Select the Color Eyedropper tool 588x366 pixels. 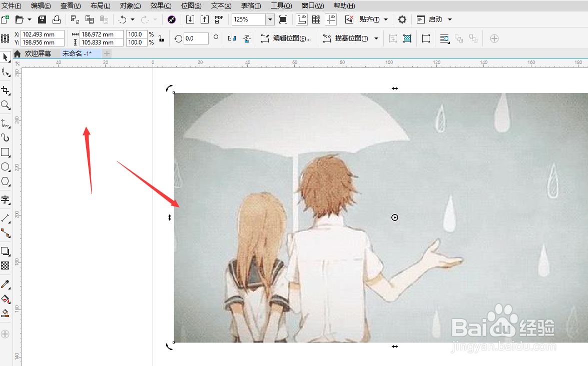coord(5,284)
